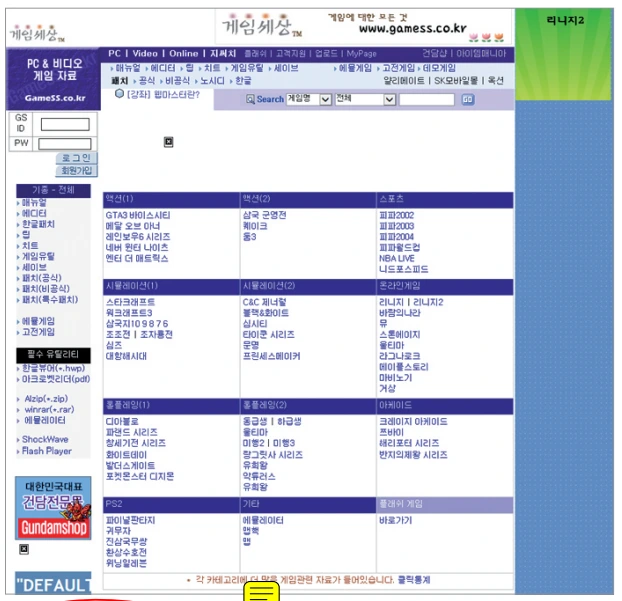Image resolution: width=622 pixels, height=601 pixels.
Task: Open Flash Player link
Action: click(x=47, y=451)
